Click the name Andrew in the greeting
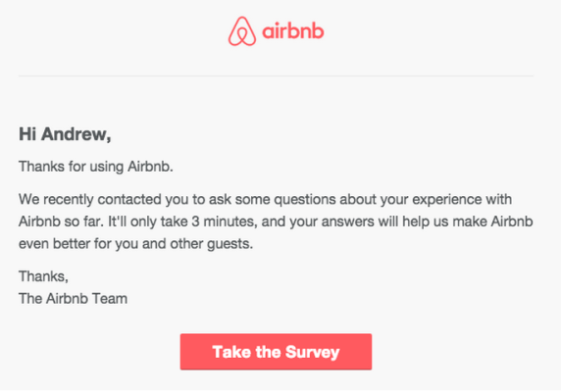 tap(76, 134)
